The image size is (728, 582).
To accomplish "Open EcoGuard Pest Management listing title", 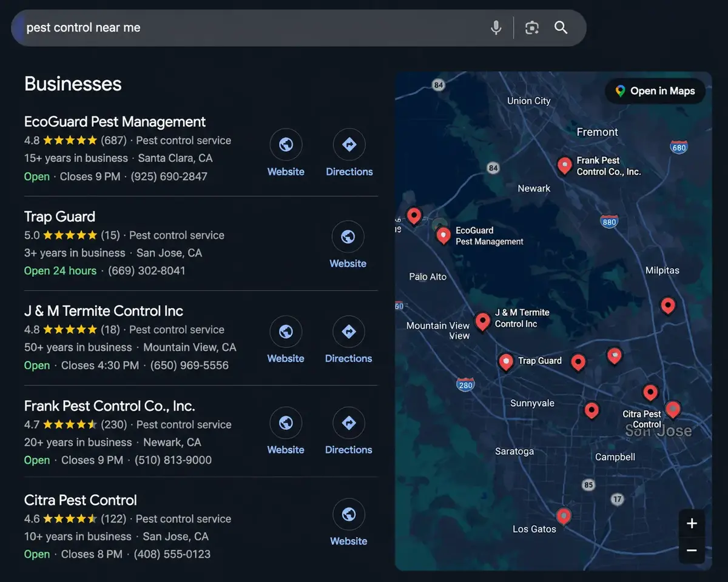I will click(115, 121).
